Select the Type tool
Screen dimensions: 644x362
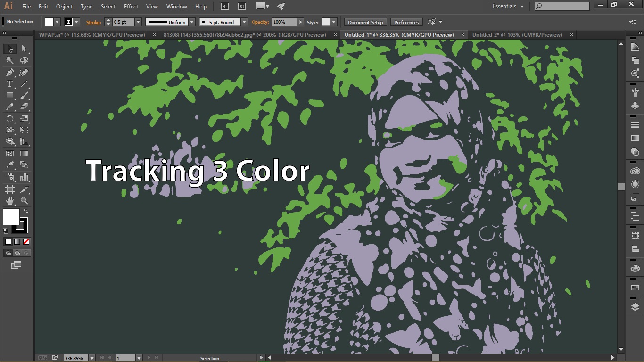pyautogui.click(x=9, y=84)
